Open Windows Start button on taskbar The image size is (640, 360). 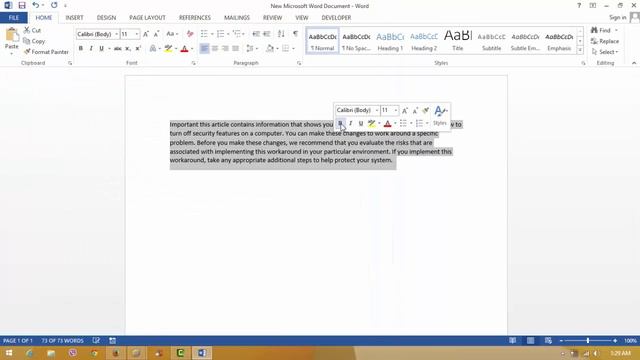tap(8, 353)
